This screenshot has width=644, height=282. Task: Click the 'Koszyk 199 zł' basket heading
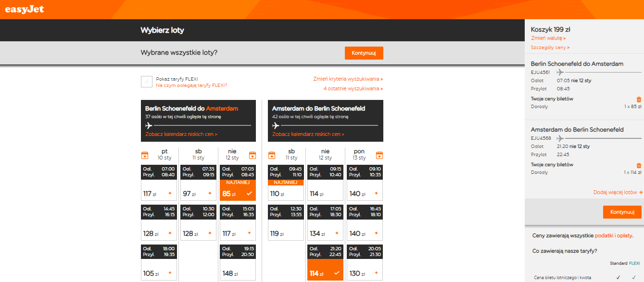pos(550,29)
